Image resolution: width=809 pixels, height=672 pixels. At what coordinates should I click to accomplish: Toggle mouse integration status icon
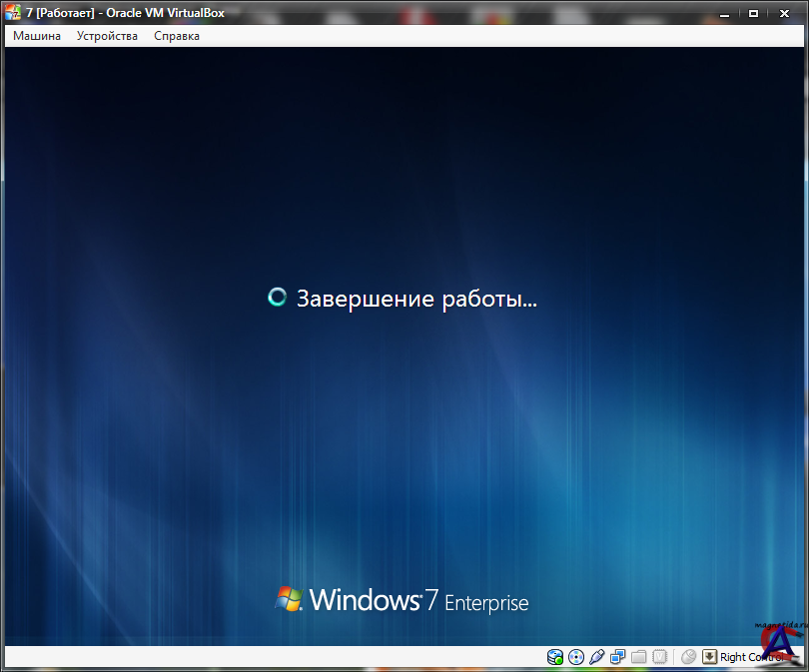688,657
